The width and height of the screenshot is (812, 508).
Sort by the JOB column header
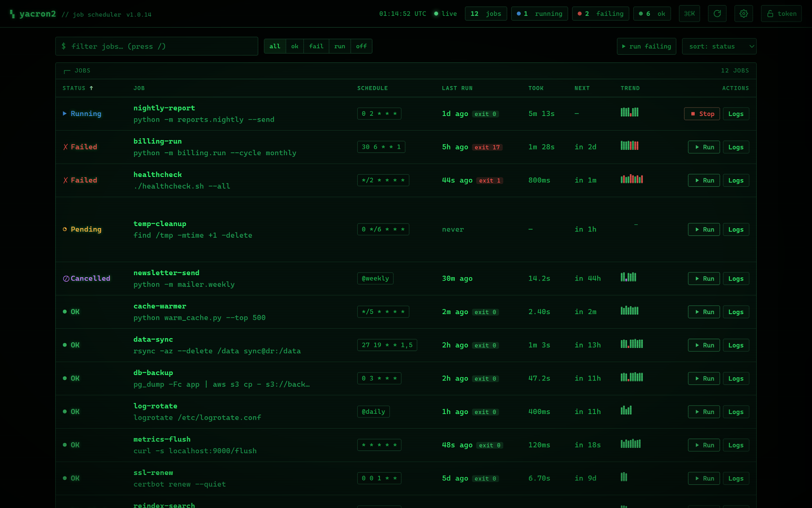point(139,88)
